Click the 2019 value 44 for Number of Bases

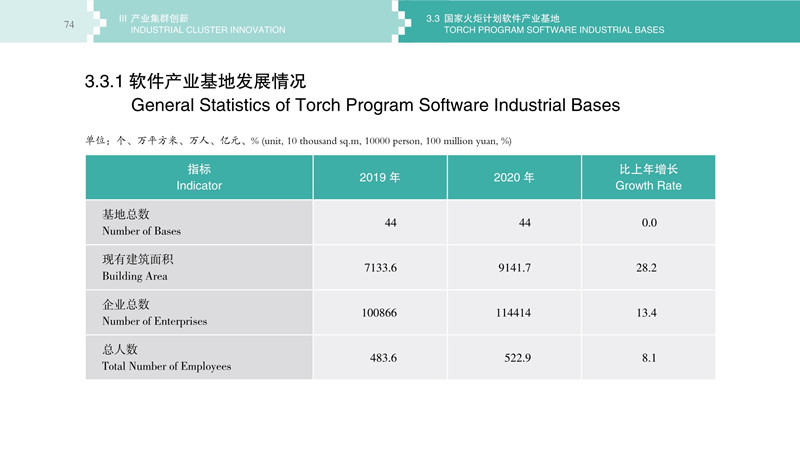pyautogui.click(x=390, y=223)
